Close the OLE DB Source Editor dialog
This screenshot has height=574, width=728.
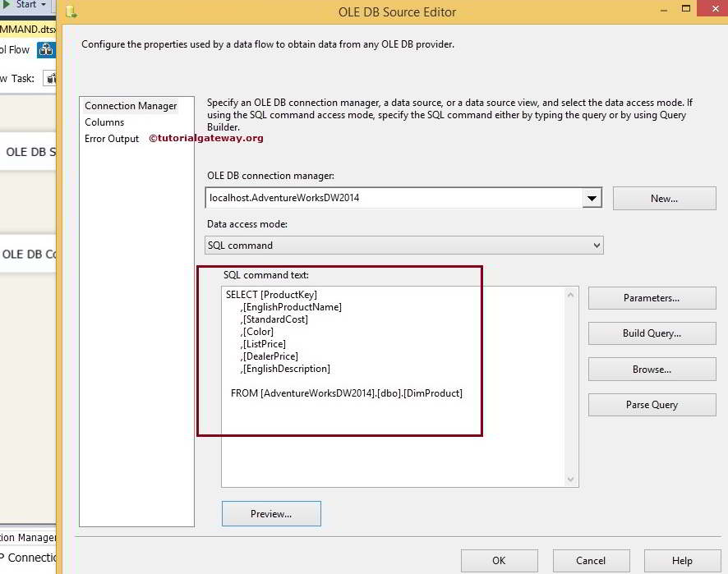coord(715,8)
